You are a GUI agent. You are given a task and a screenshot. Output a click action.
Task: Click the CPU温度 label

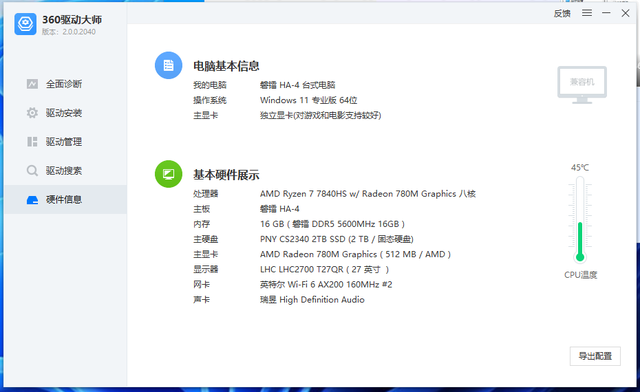580,275
